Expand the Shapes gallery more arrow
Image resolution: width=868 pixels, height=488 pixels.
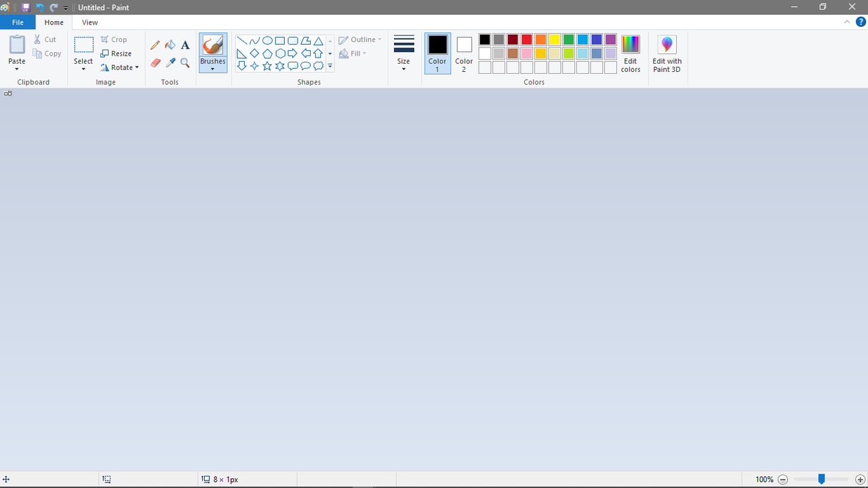click(x=330, y=66)
